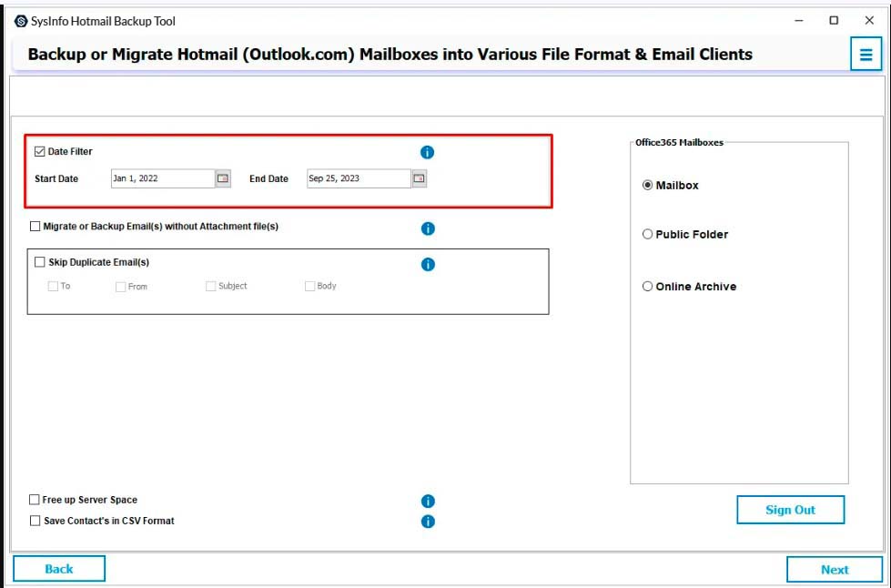This screenshot has width=891, height=588.
Task: Uncheck the Date Filter checkbox
Action: pyautogui.click(x=40, y=151)
